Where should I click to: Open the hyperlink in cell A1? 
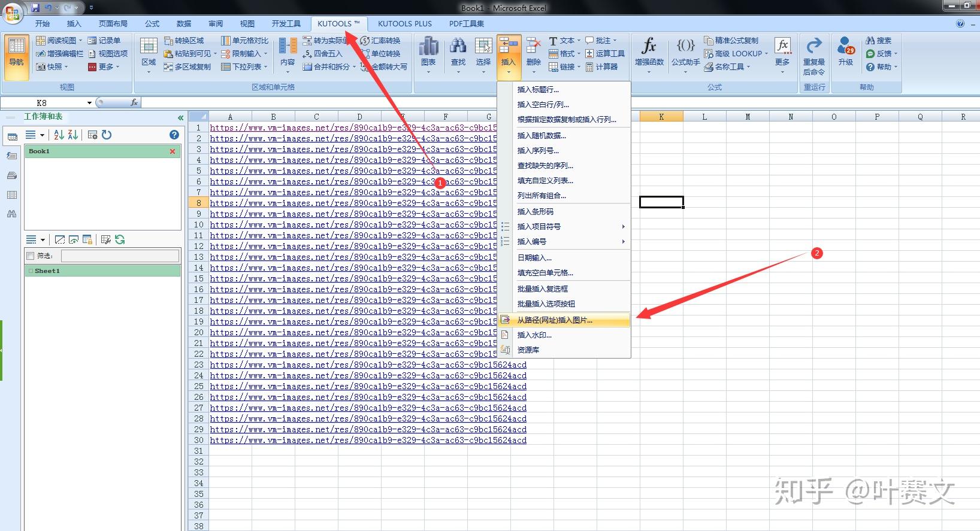[353, 128]
